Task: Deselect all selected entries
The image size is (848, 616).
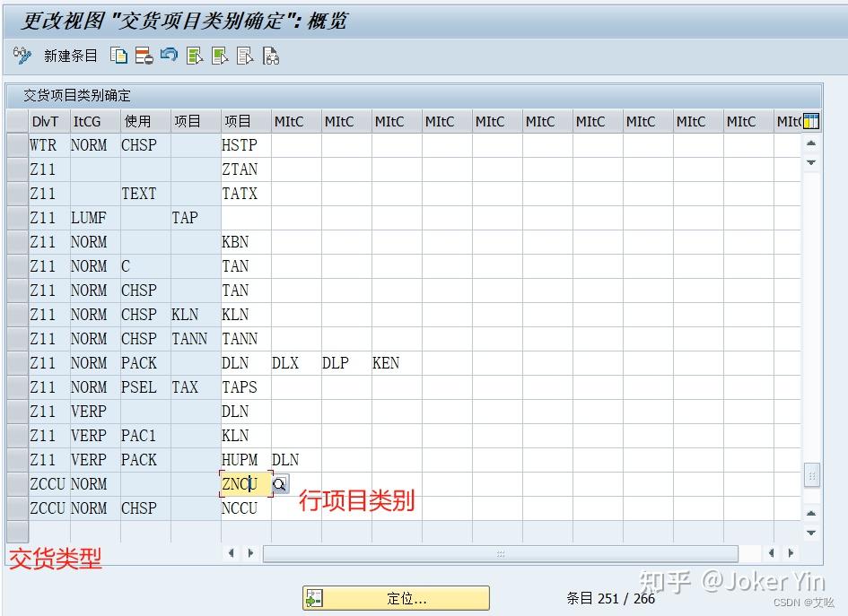Action: point(242,56)
